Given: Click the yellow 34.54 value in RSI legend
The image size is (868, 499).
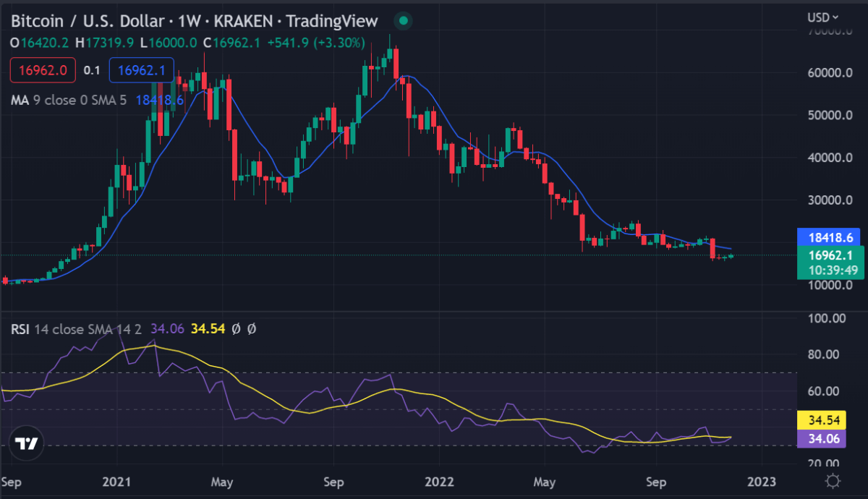Looking at the screenshot, I should coord(207,329).
